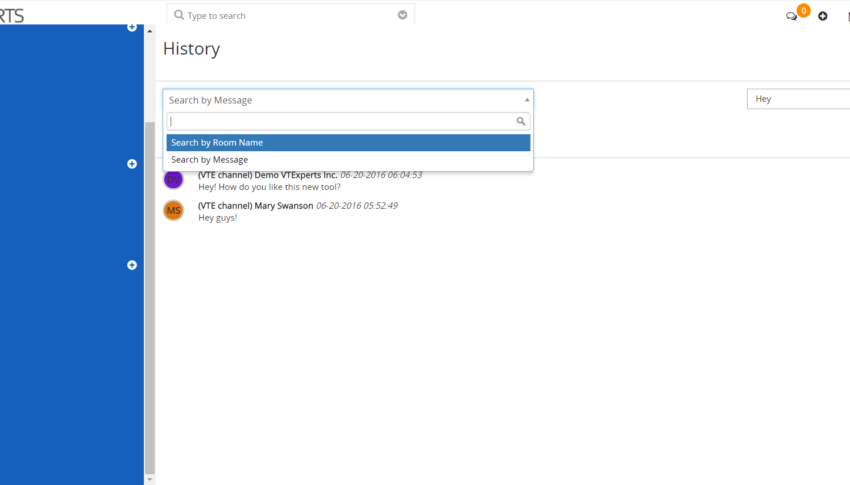Viewport: 850px width, 485px height.
Task: Click the timestamp 06-20-2016 06:04:53
Action: click(381, 175)
